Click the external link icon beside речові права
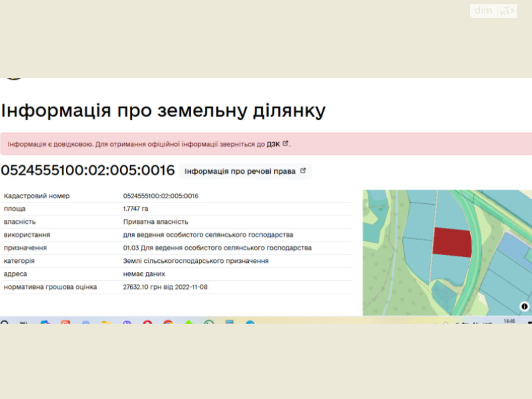532x399 pixels. (302, 171)
